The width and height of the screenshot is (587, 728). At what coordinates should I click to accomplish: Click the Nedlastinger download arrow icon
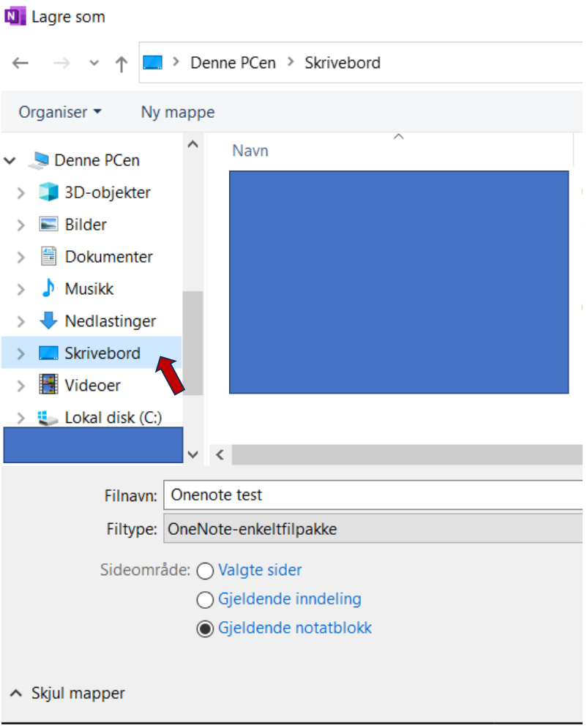click(48, 320)
